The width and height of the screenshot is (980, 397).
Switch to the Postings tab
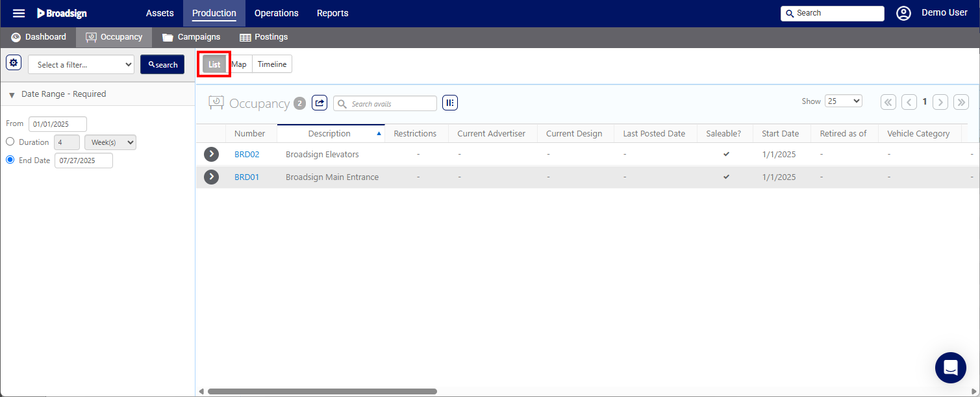pos(264,37)
